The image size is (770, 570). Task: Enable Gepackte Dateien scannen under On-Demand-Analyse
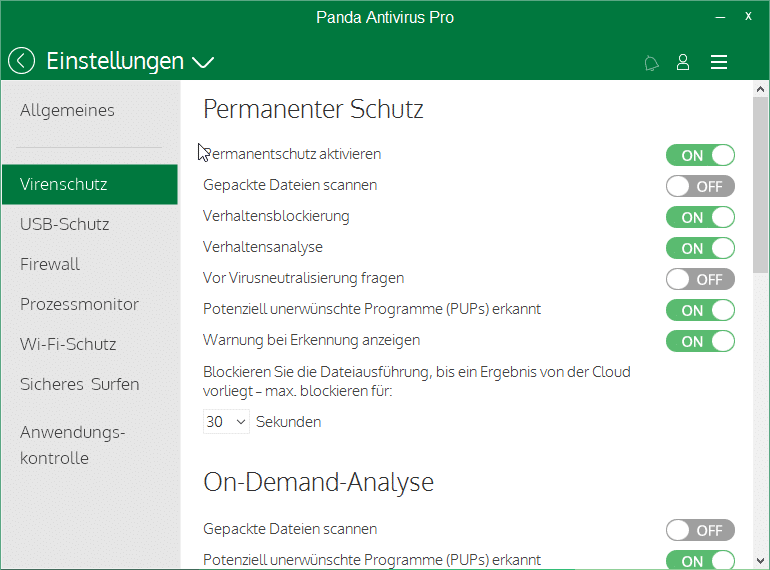pos(700,530)
